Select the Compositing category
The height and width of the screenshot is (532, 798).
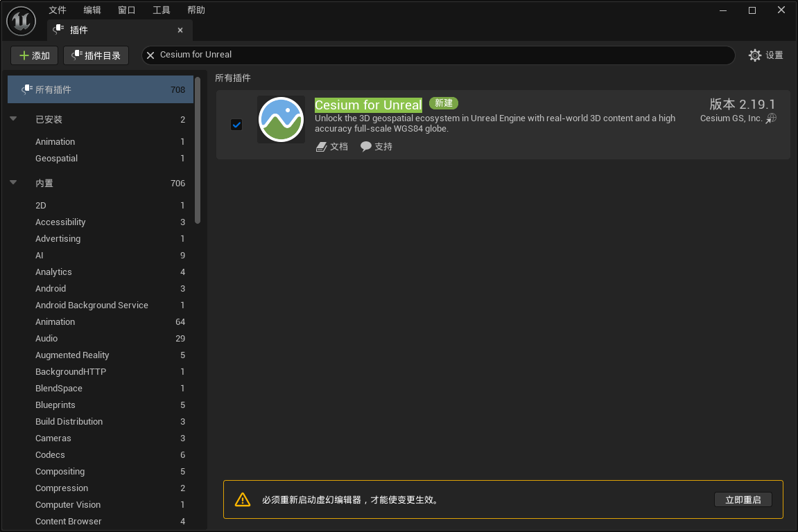101,472
